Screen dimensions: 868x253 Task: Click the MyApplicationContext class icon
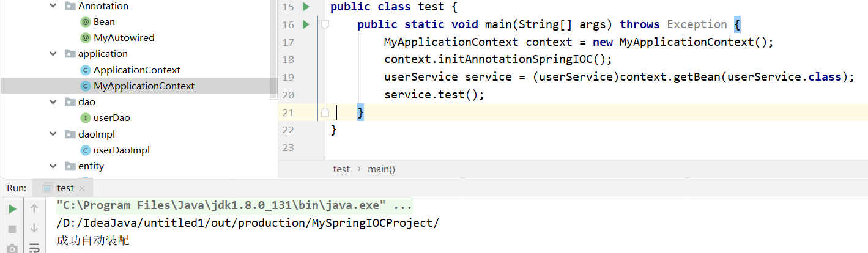(x=86, y=86)
